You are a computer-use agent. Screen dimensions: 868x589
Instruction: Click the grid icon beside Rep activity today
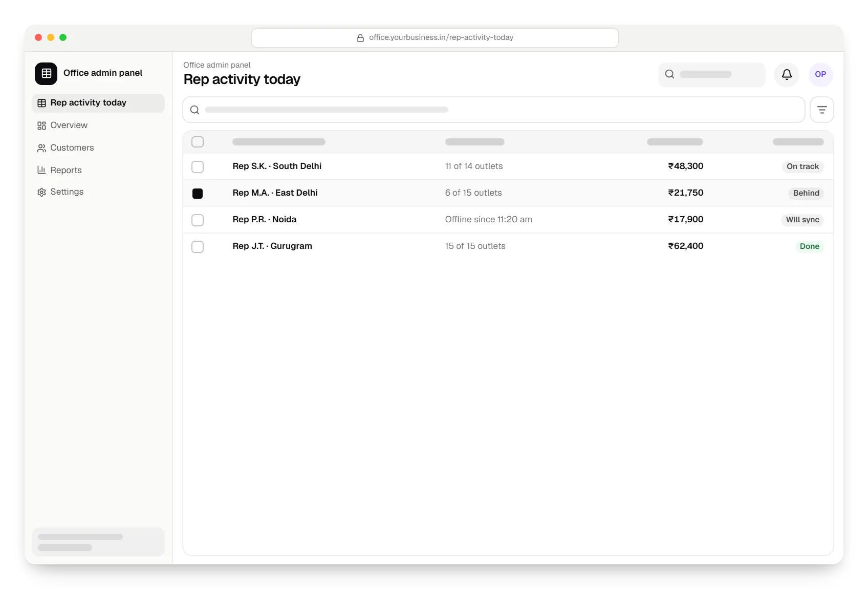[x=42, y=103]
